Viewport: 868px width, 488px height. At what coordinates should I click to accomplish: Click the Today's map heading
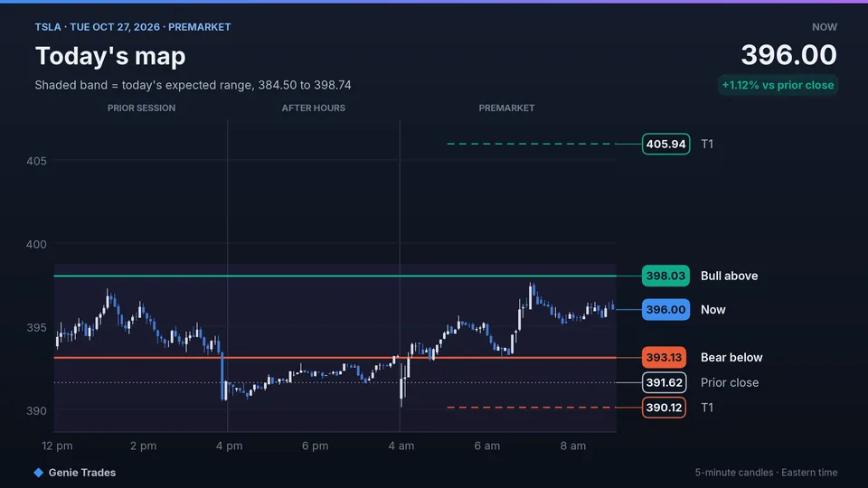(110, 56)
